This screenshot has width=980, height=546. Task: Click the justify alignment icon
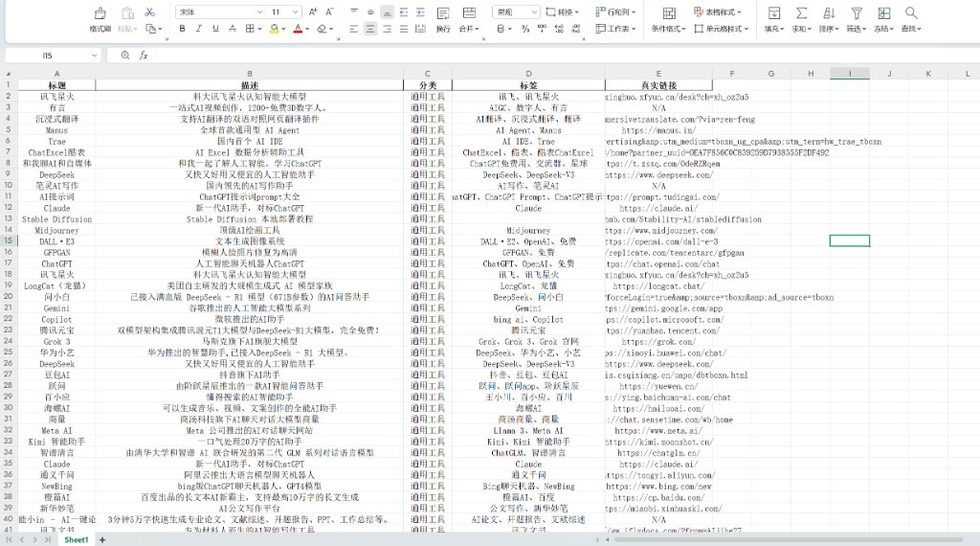click(404, 29)
